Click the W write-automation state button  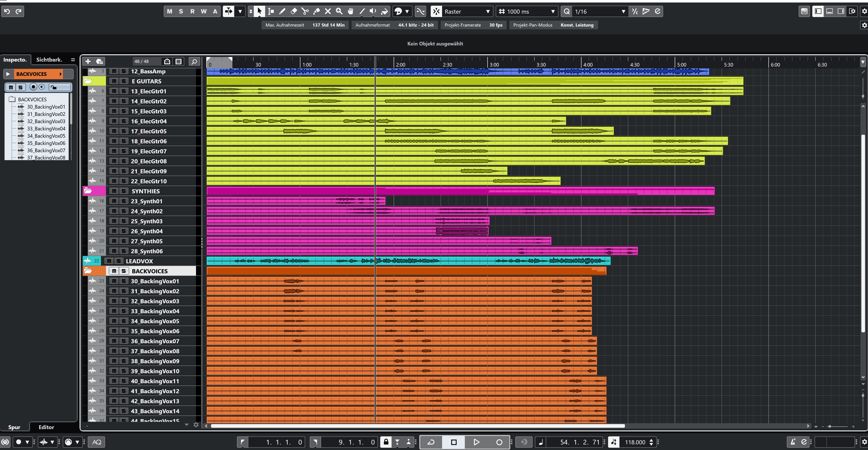point(204,11)
